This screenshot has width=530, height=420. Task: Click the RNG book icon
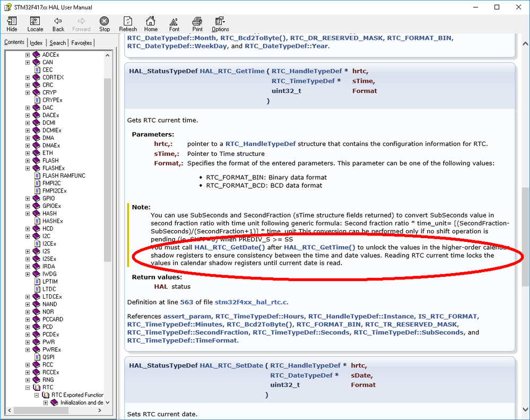[x=37, y=380]
